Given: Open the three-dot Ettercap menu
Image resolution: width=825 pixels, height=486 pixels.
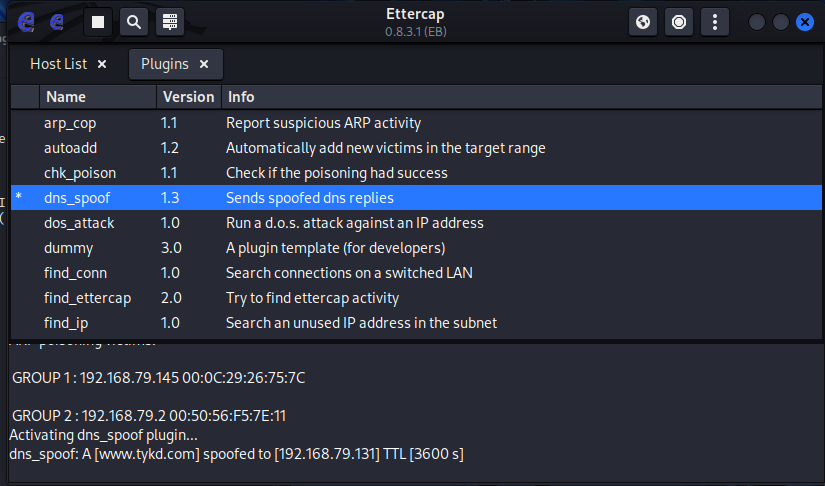Looking at the screenshot, I should [x=714, y=22].
